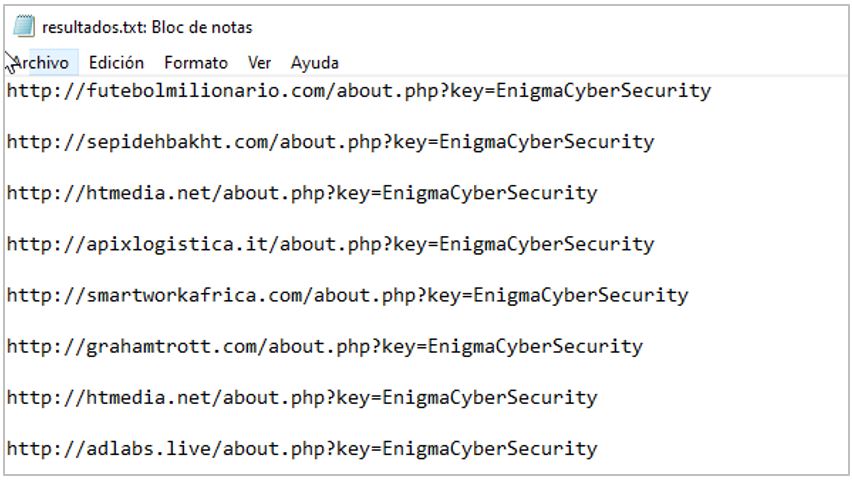Screen dimensions: 853x480
Task: Click the futebolmilionario.com domain text
Action: tap(205, 90)
